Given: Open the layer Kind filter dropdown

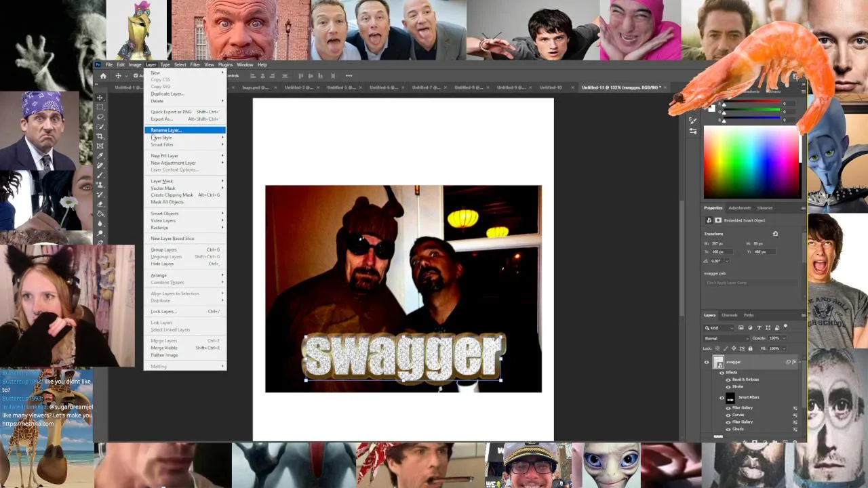Looking at the screenshot, I should 719,328.
